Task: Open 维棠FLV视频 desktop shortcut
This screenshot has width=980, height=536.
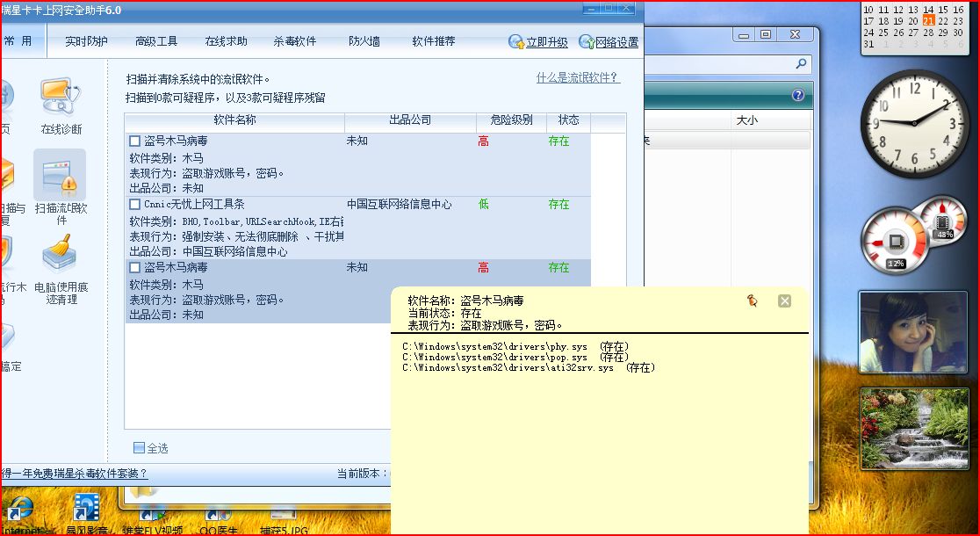Action: coord(153,519)
